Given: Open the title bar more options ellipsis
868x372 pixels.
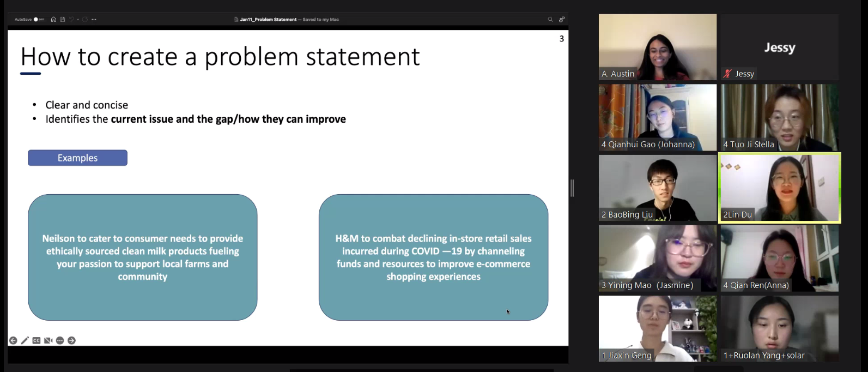Looking at the screenshot, I should (x=94, y=20).
